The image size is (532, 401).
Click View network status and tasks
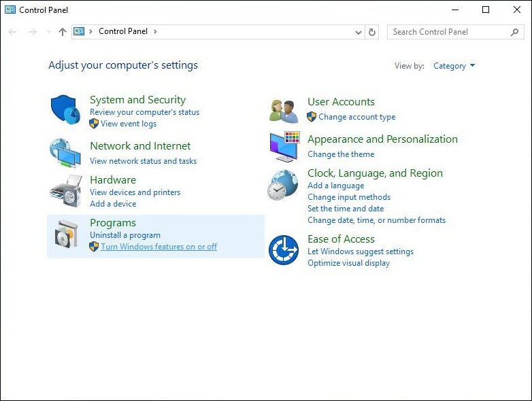pos(143,161)
